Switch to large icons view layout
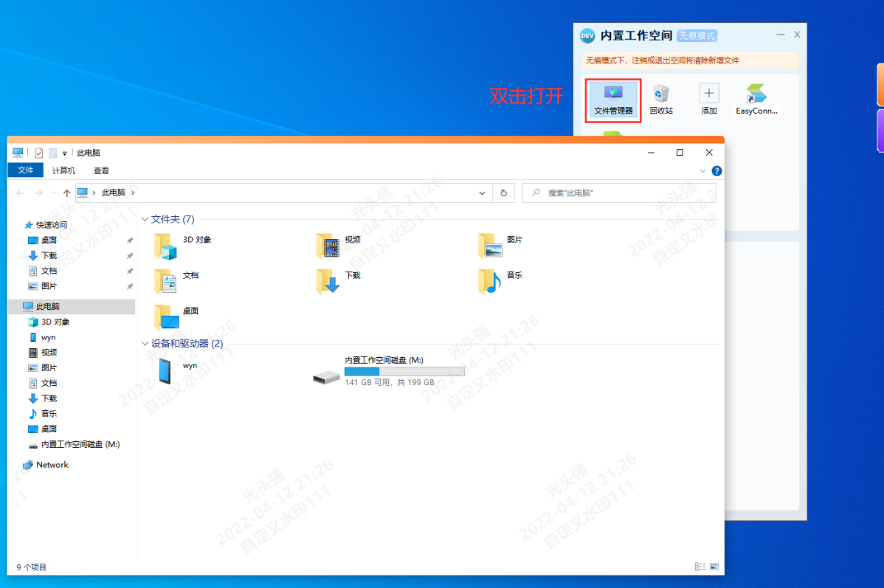 [714, 567]
